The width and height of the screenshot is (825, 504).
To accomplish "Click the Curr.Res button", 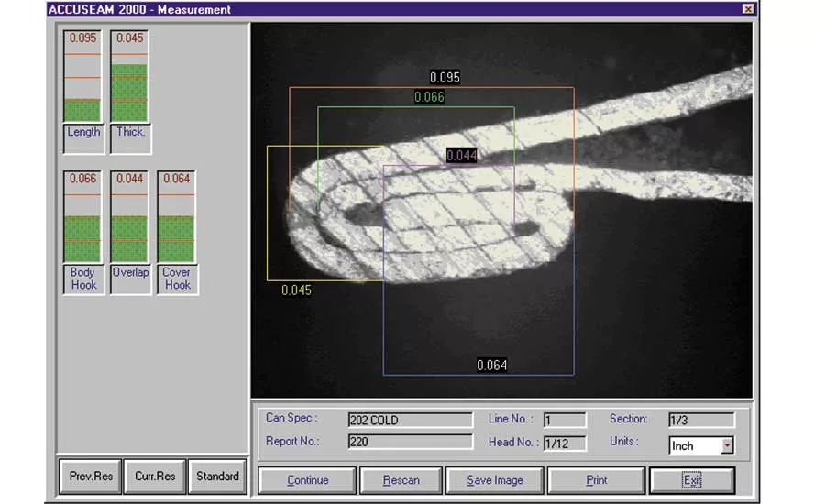I will 155,477.
